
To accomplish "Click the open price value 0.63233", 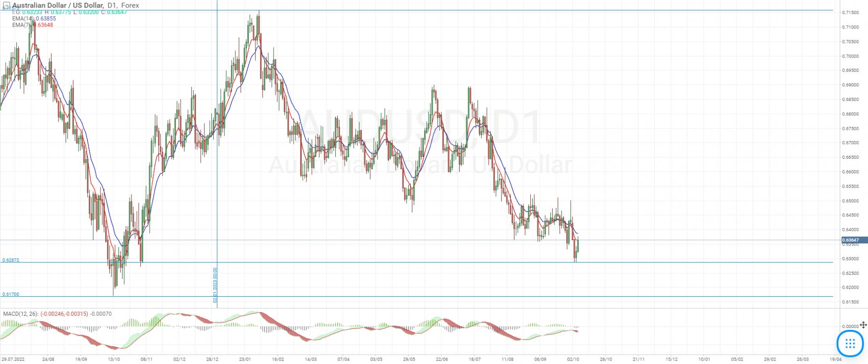I will click(32, 12).
